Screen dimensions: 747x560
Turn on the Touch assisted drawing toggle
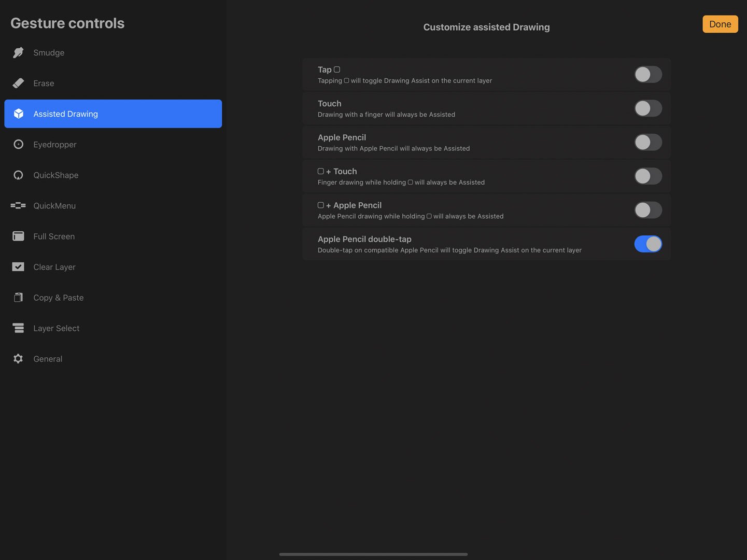[648, 108]
